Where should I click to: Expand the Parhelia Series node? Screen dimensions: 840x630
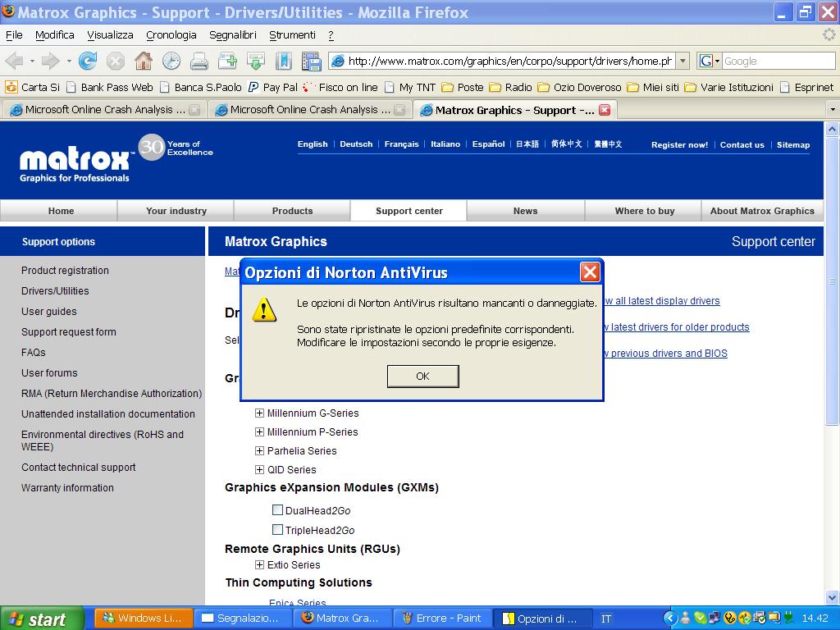point(259,450)
